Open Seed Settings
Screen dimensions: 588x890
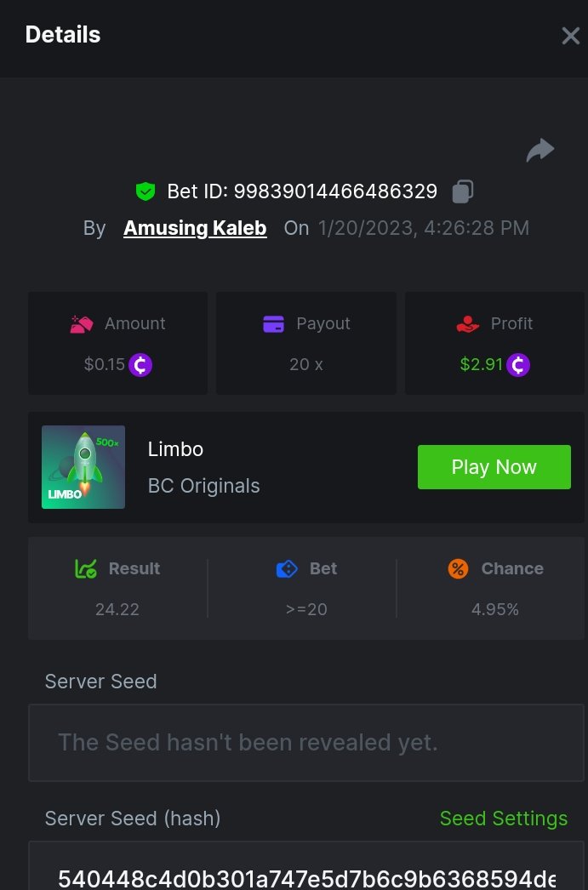[503, 819]
